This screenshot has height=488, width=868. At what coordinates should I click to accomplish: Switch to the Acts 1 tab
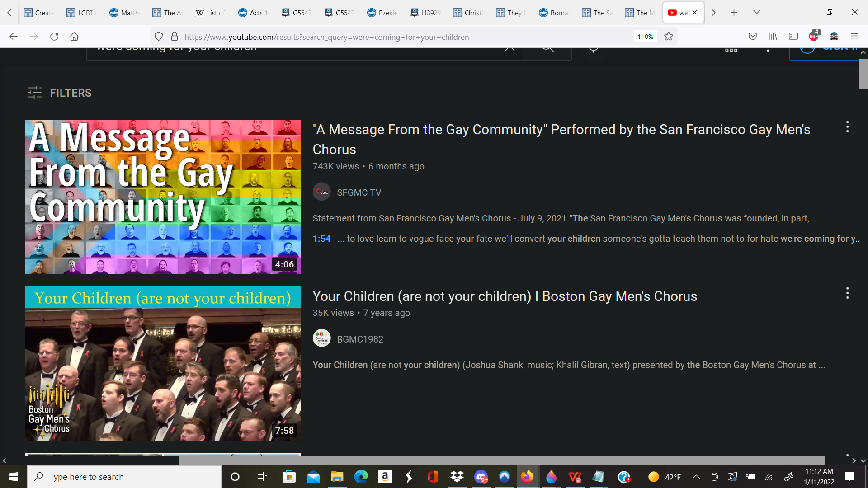coord(254,13)
